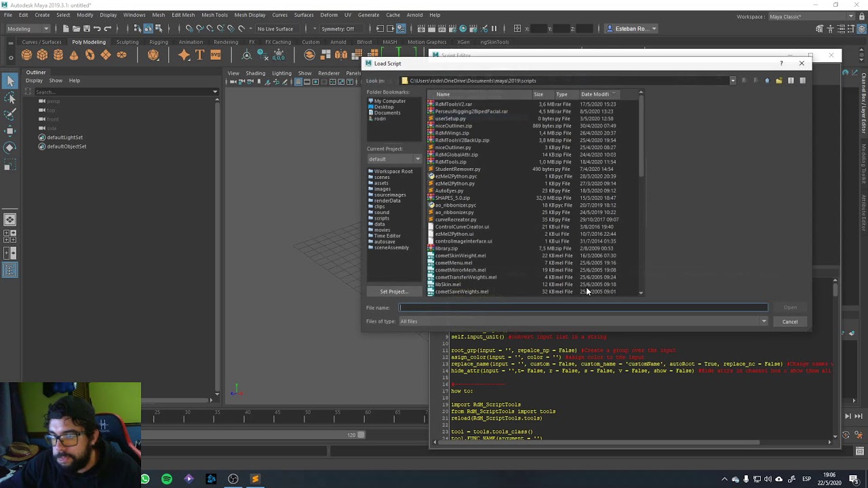Expand the Files of type dropdown
868x488 pixels.
[764, 321]
